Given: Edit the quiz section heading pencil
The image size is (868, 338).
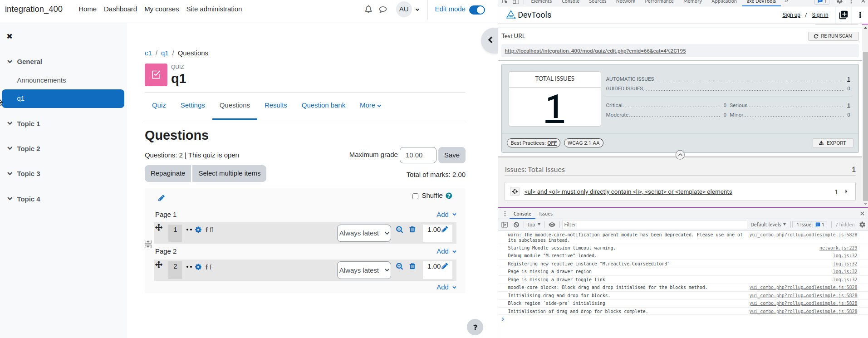Looking at the screenshot, I should pos(162,198).
